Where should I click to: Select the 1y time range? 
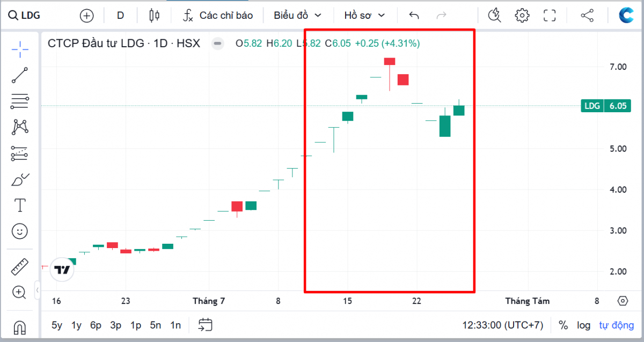click(x=76, y=325)
